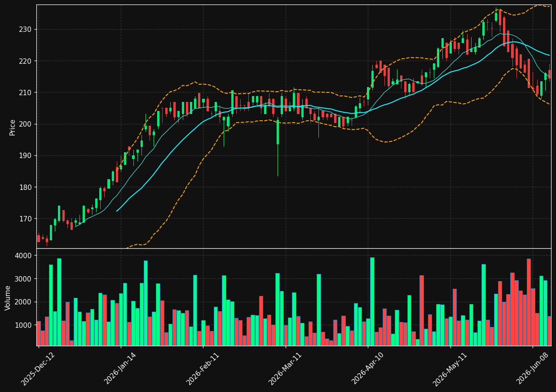Click the 190 price axis label

(x=26, y=156)
